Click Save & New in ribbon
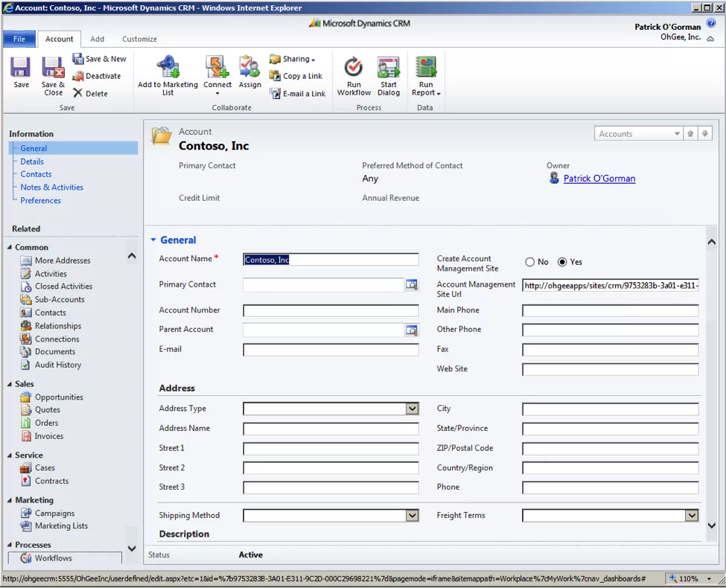The width and height of the screenshot is (726, 588). click(x=100, y=59)
